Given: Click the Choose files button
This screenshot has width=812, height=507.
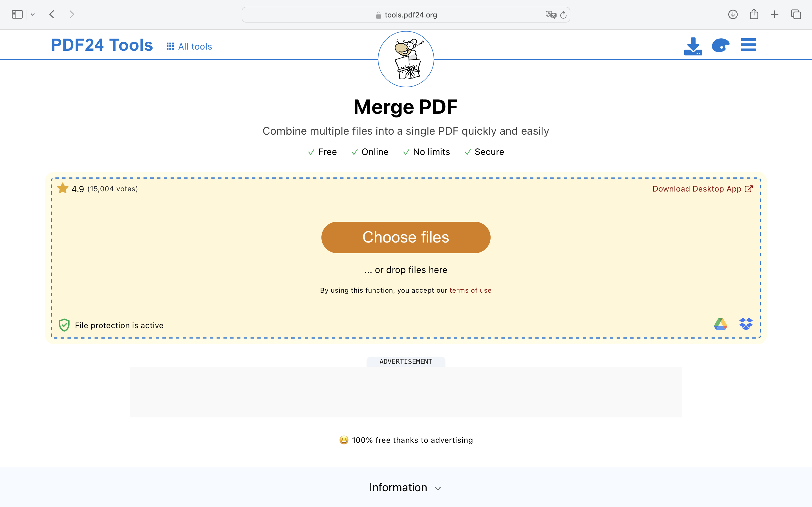Looking at the screenshot, I should [405, 237].
